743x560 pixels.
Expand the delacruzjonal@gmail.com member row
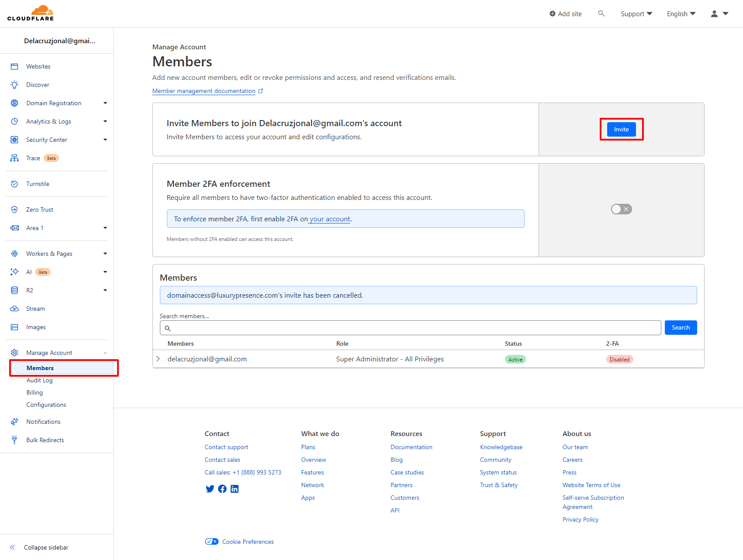point(158,359)
